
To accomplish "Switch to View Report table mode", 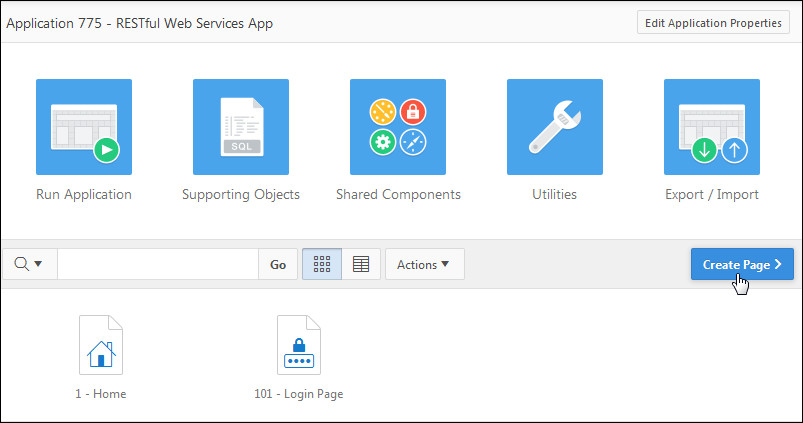I will [x=361, y=265].
